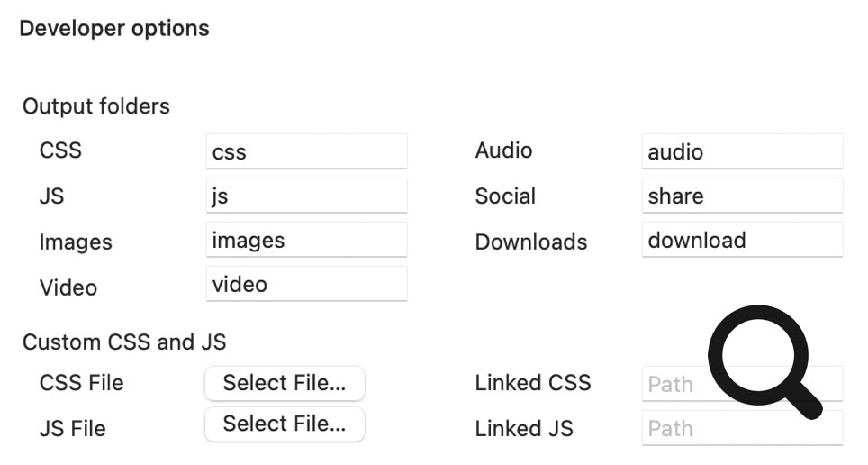Click the Images output folder field

[306, 240]
